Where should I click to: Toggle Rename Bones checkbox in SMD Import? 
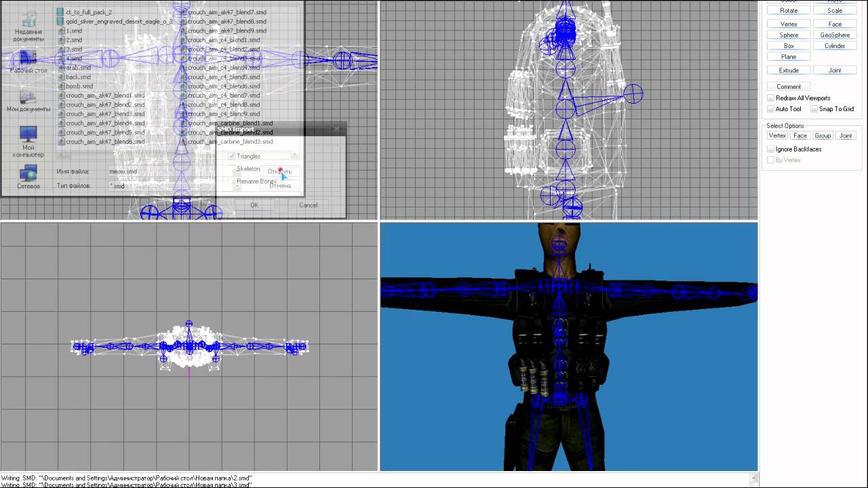(231, 182)
